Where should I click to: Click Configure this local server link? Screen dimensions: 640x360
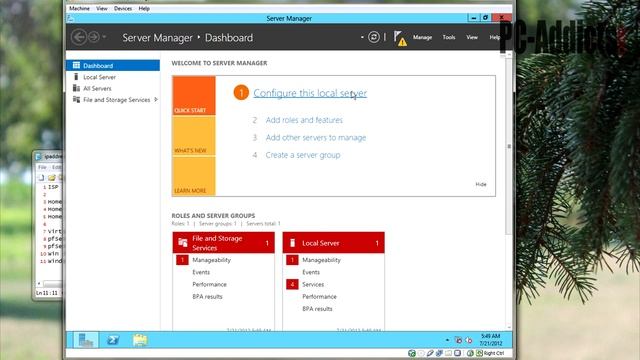(310, 93)
